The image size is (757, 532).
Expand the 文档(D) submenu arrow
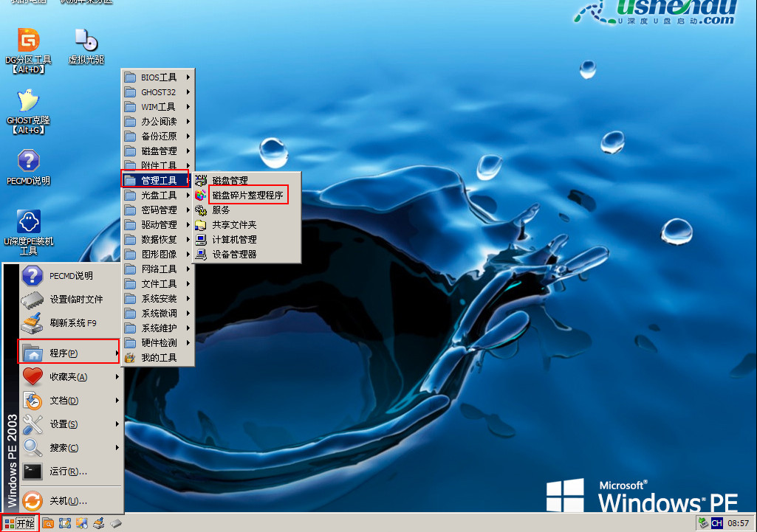tap(117, 401)
